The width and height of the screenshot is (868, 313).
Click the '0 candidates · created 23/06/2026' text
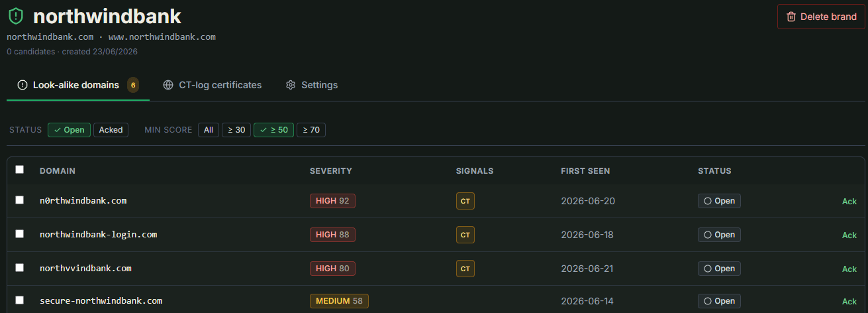(72, 51)
